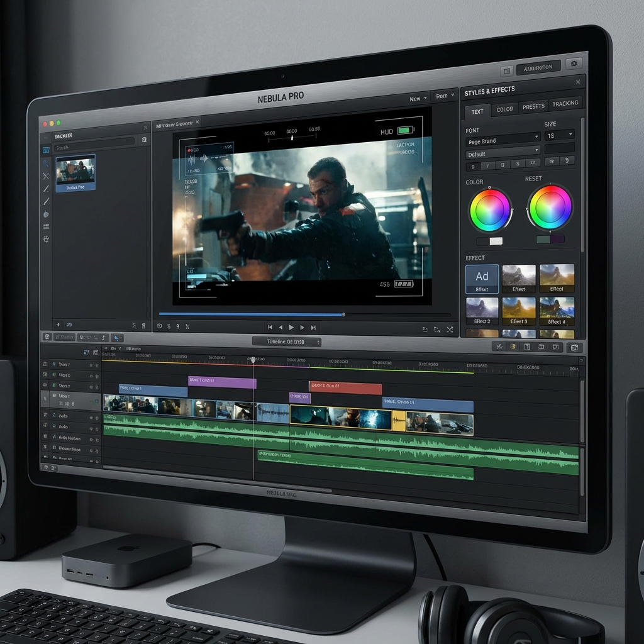Click the first icon below viewer left
Viewport: 644px width, 644px height.
click(159, 326)
